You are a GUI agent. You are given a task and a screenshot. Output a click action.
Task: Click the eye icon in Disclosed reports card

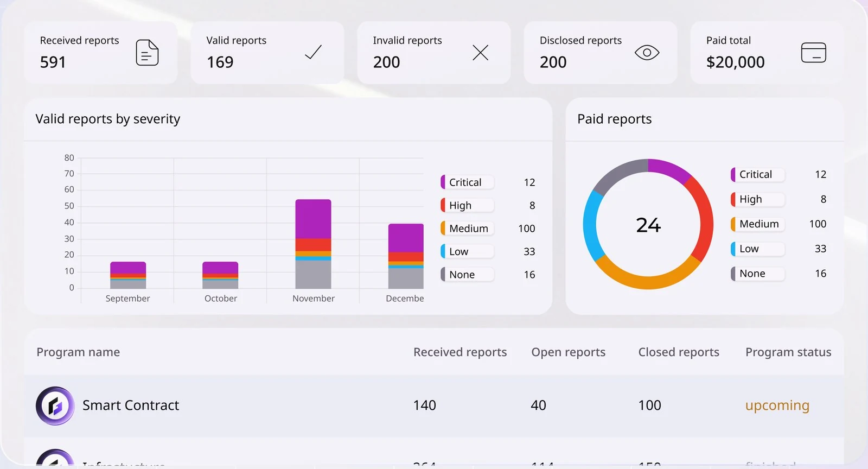coord(647,53)
